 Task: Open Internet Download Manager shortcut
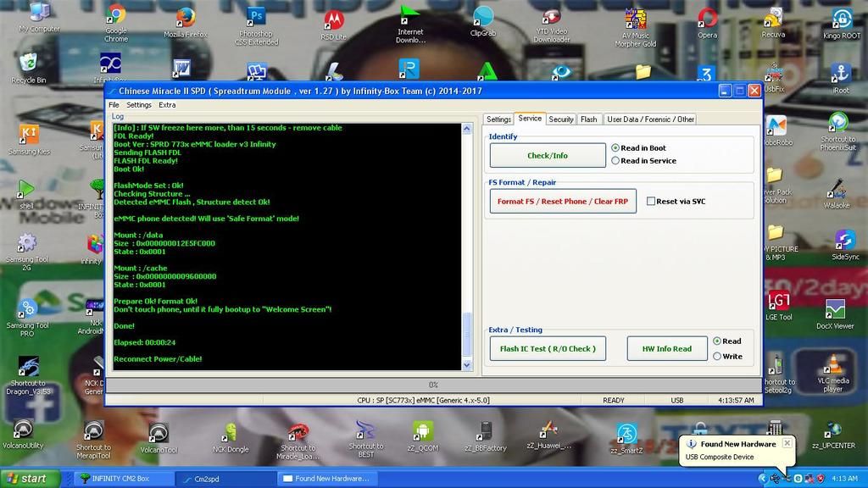410,25
